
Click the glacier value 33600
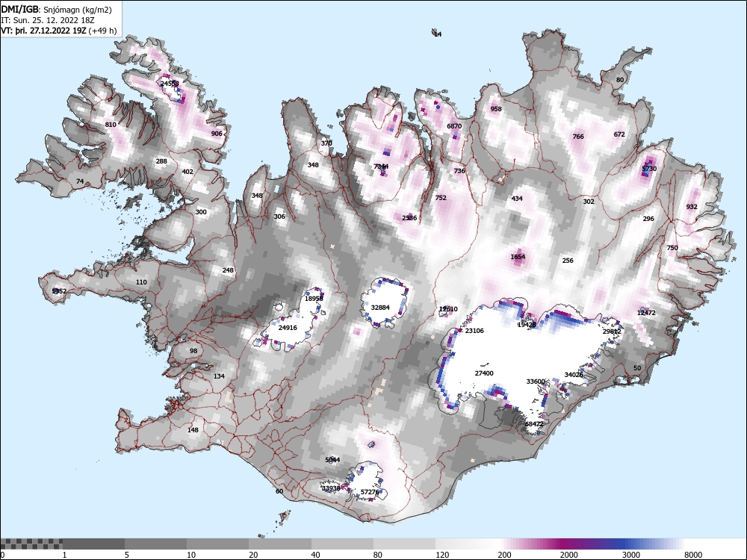pos(536,382)
